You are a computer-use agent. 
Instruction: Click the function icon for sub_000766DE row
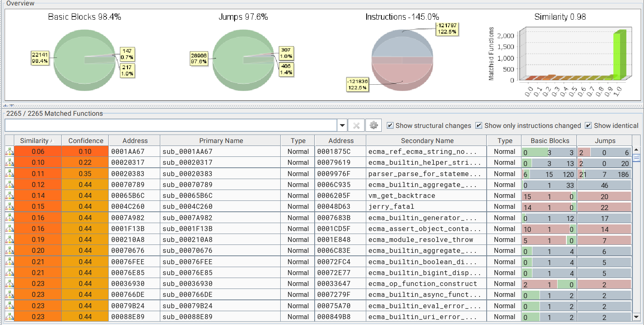[x=9, y=295]
